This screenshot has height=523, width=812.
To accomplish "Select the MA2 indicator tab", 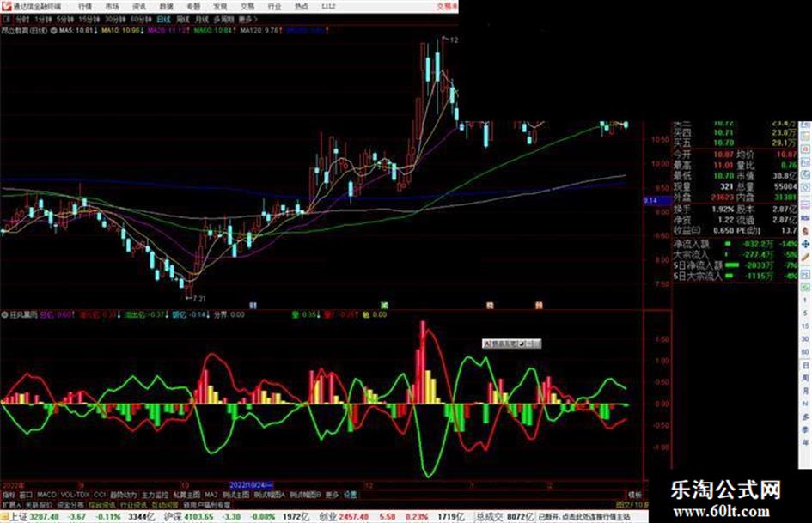I will point(211,495).
